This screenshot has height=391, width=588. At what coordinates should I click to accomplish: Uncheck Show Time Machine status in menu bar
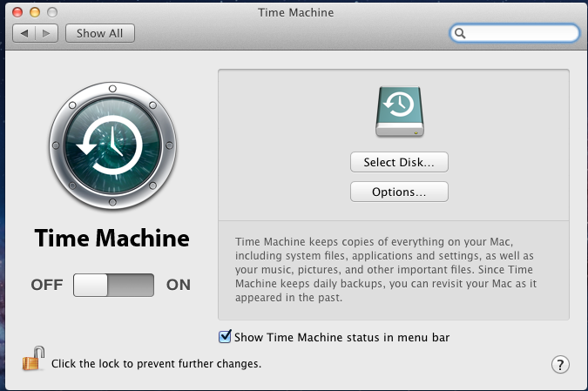coord(226,336)
